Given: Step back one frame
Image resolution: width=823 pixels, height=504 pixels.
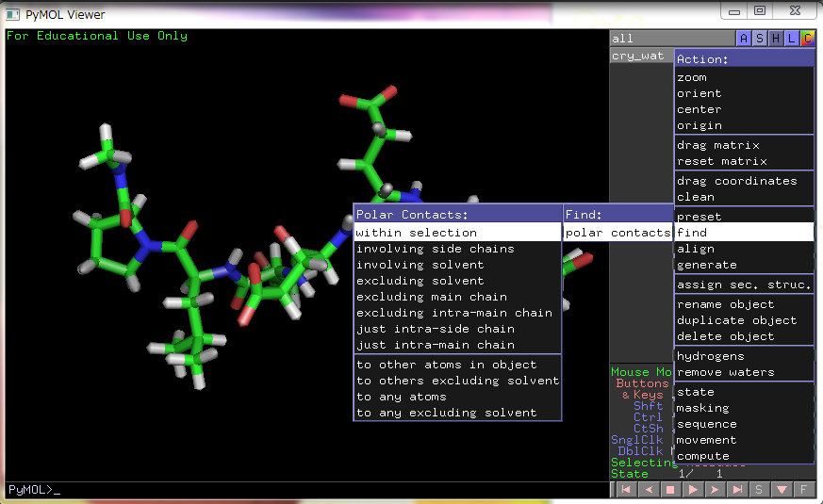Looking at the screenshot, I should click(649, 489).
